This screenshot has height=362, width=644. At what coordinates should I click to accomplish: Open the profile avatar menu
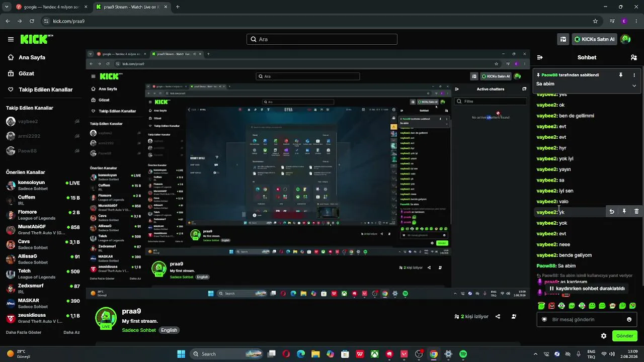click(x=625, y=39)
